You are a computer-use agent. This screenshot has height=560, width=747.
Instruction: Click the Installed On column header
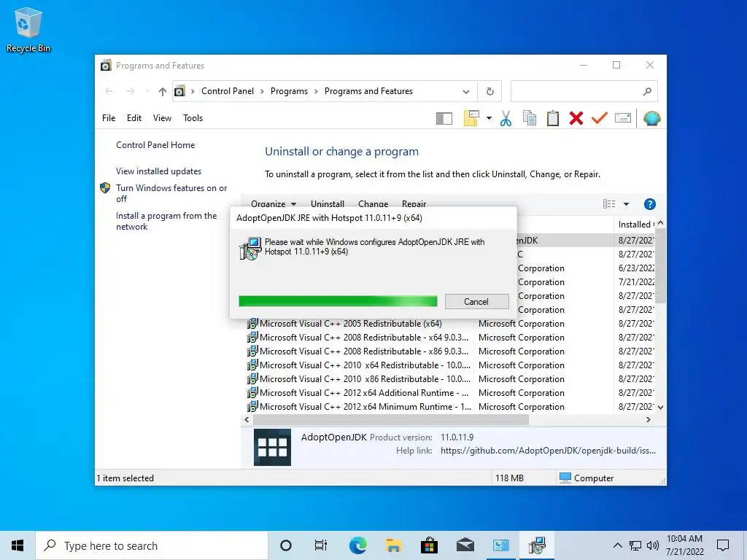coord(634,225)
